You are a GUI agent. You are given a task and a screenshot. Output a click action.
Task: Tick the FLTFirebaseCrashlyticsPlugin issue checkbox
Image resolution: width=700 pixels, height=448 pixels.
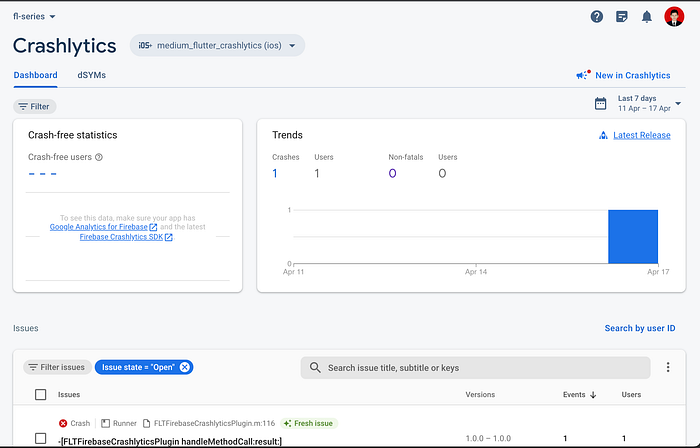(x=41, y=438)
